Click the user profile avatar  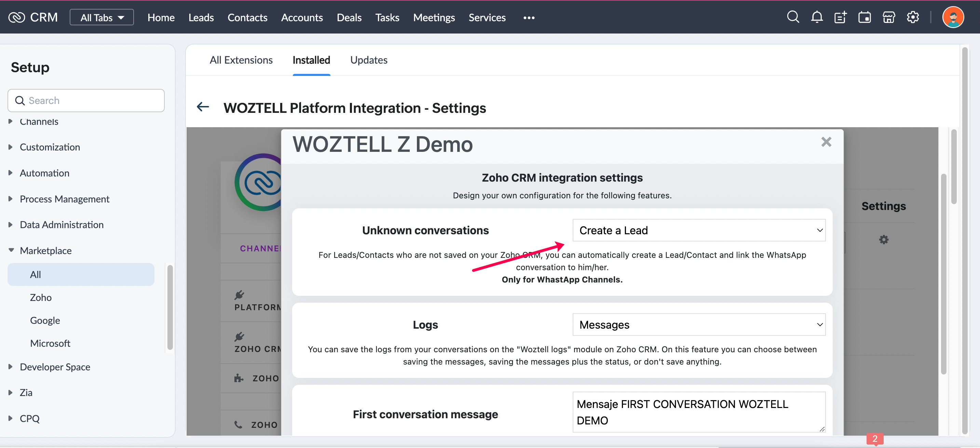pyautogui.click(x=953, y=17)
